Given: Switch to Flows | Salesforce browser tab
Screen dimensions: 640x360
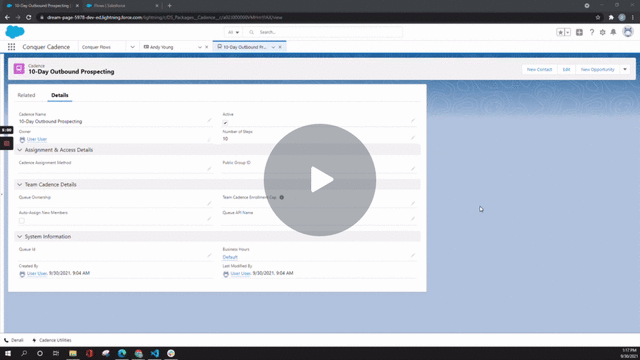Looking at the screenshot, I should pyautogui.click(x=121, y=6).
